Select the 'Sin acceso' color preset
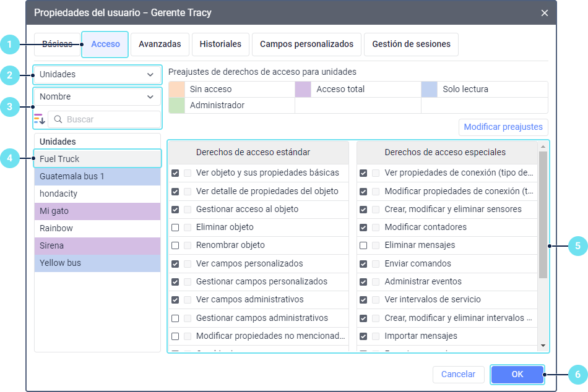The width and height of the screenshot is (588, 392). (177, 90)
